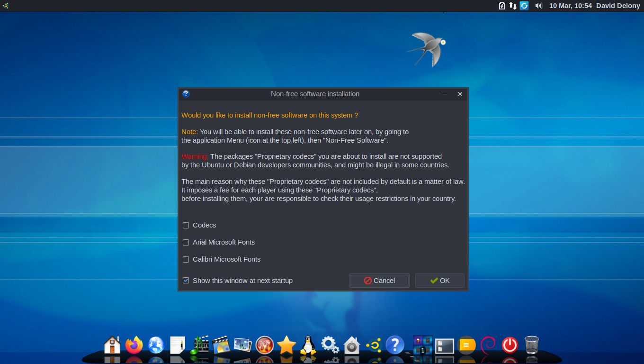Open the Tux penguin application
Image resolution: width=644 pixels, height=364 pixels.
pyautogui.click(x=307, y=345)
